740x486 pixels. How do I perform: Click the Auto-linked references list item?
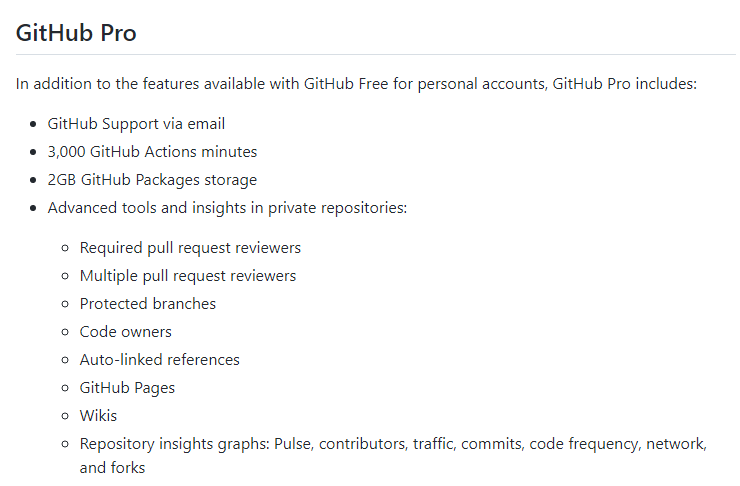point(160,360)
